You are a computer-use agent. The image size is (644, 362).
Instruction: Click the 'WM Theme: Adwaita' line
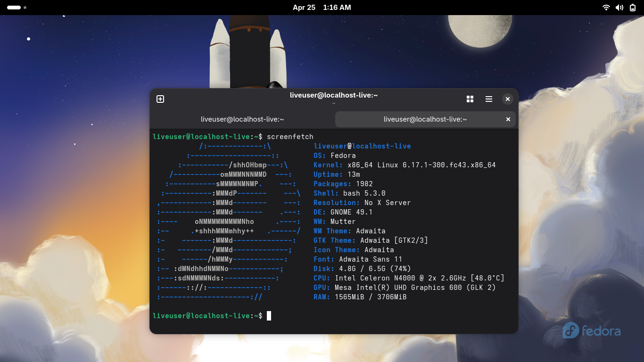point(349,231)
